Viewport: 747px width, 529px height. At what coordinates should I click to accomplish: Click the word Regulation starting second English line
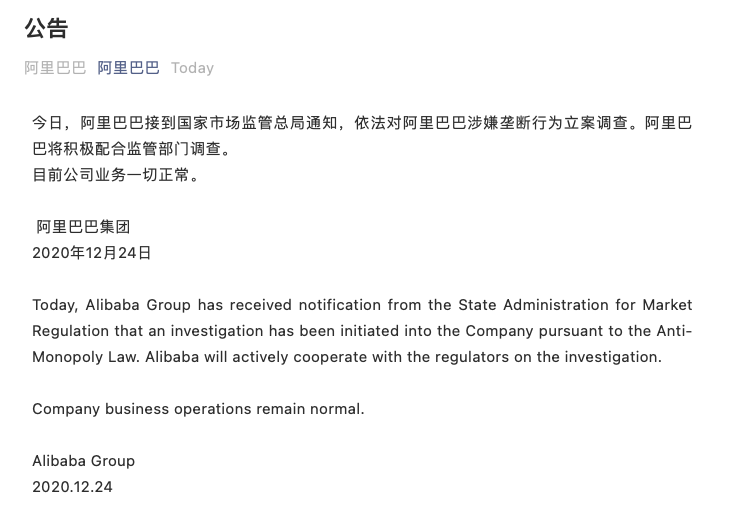[x=71, y=331]
